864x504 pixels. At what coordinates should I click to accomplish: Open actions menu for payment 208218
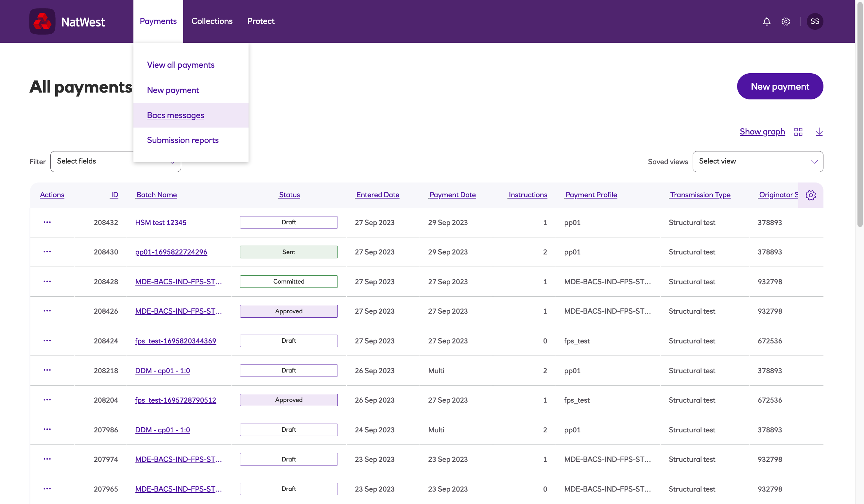pos(47,370)
